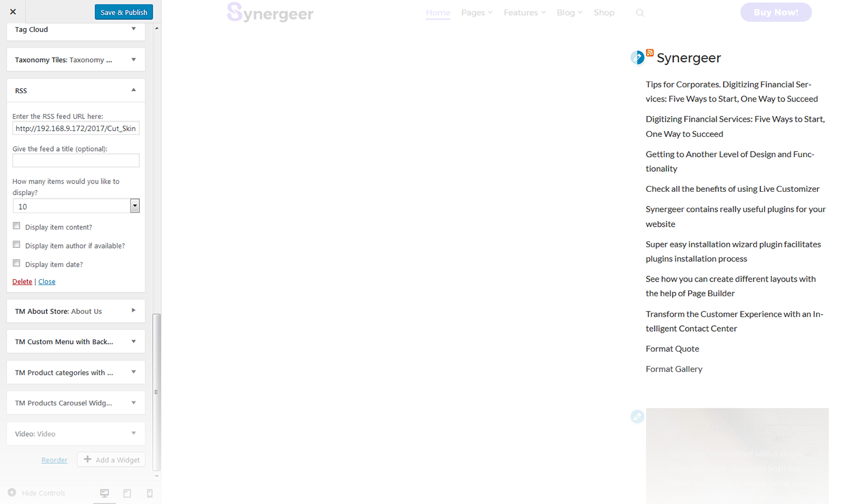This screenshot has height=504, width=868.
Task: Switch to tablet preview icon
Action: tap(127, 493)
